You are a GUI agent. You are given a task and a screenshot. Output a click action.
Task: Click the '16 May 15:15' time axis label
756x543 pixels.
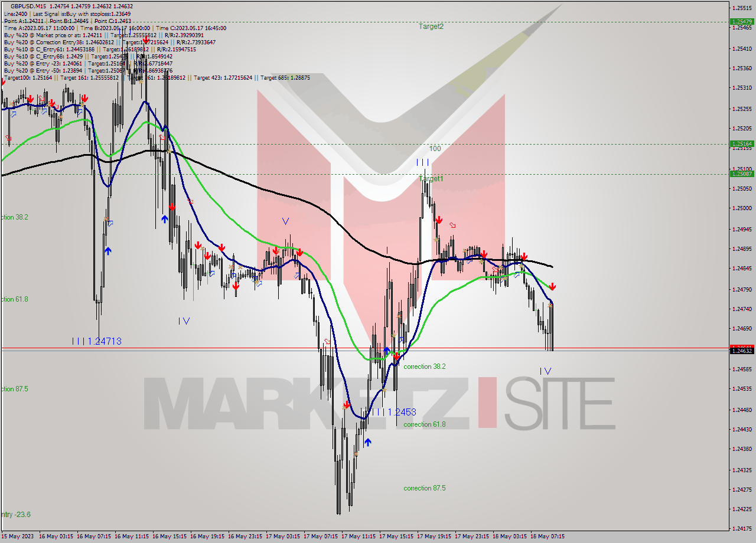(x=170, y=537)
